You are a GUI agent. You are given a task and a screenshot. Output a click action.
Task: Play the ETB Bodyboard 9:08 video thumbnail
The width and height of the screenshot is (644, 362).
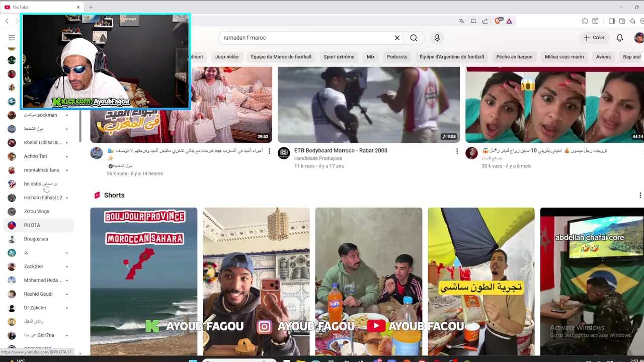(369, 105)
